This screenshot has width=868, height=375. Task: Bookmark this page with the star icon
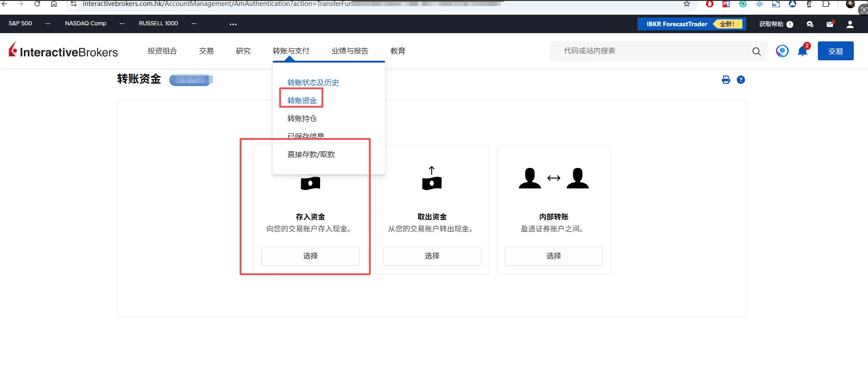(687, 4)
